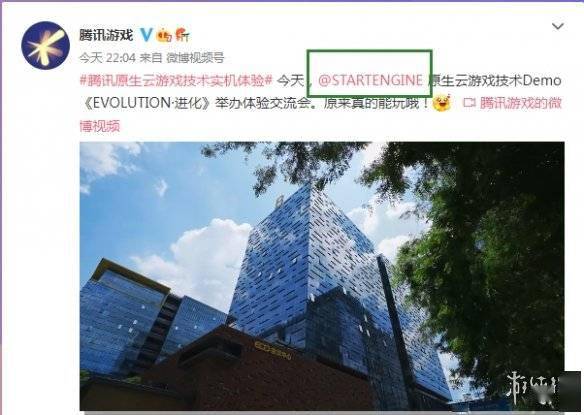Click the laughing emoji in the post
The height and width of the screenshot is (415, 584).
point(442,102)
